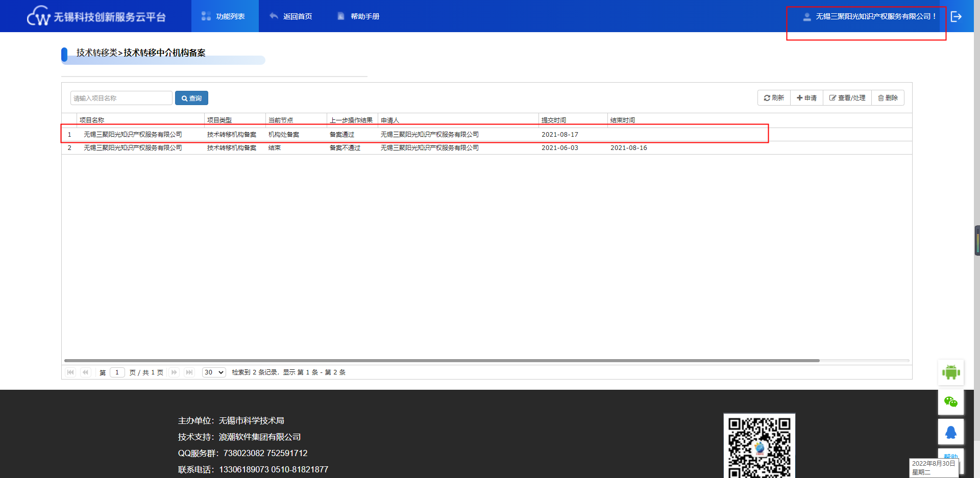Go to next page icon
980x478 pixels.
[174, 372]
